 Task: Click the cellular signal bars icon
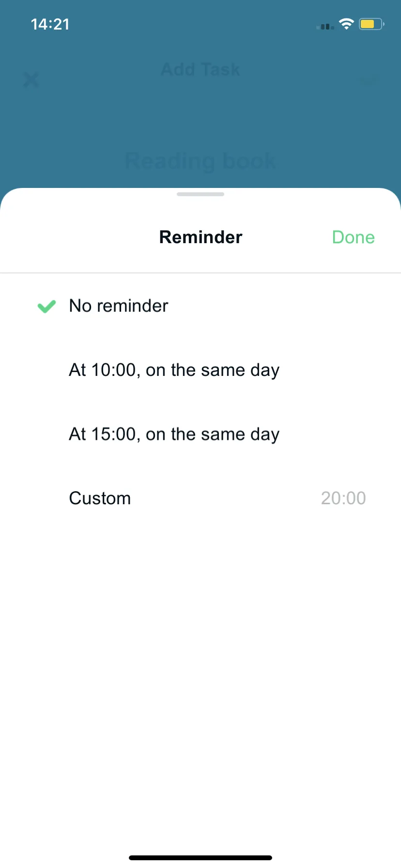[x=325, y=26]
